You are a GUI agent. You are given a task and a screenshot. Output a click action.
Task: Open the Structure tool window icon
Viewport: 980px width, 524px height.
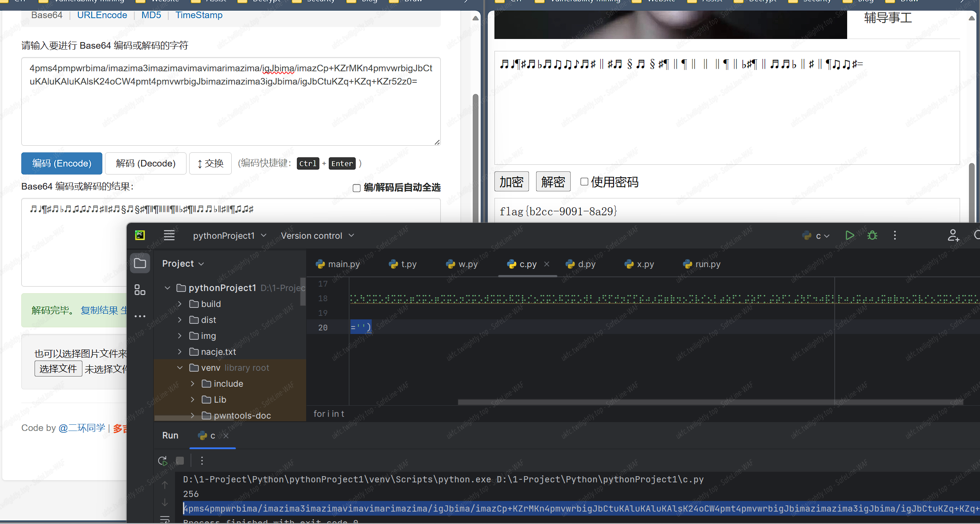click(140, 290)
